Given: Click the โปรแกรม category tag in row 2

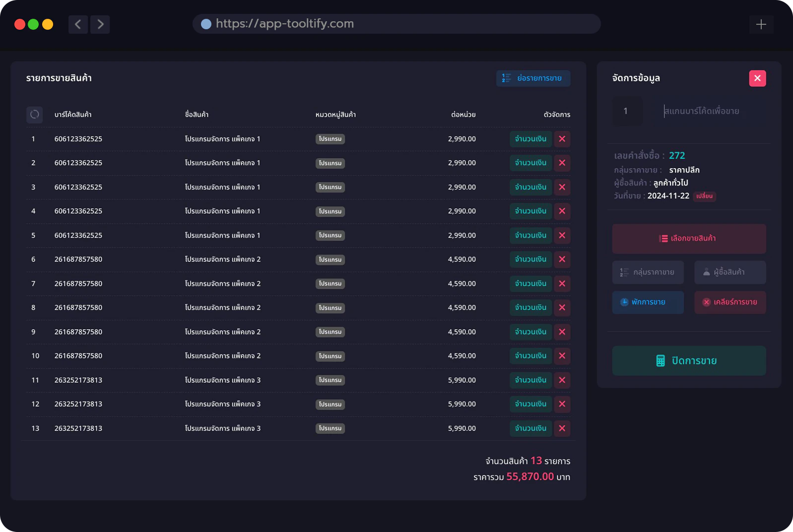Looking at the screenshot, I should 330,163.
